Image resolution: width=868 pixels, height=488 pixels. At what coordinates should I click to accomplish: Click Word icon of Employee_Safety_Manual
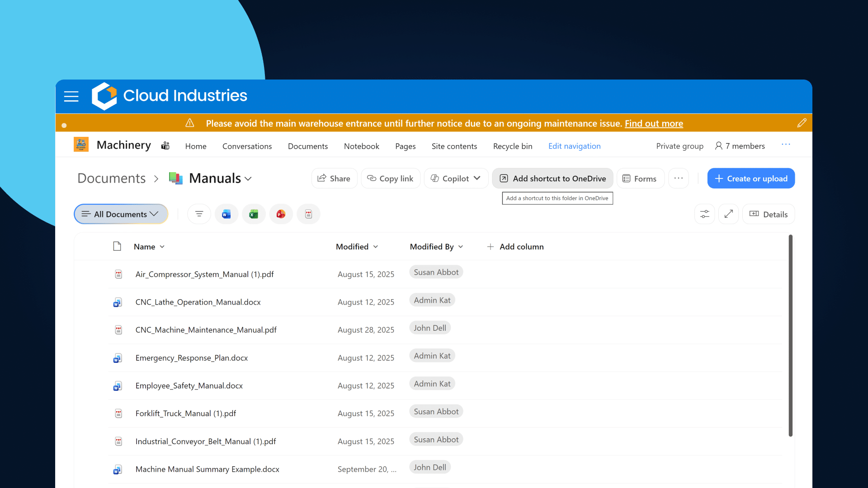tap(118, 386)
